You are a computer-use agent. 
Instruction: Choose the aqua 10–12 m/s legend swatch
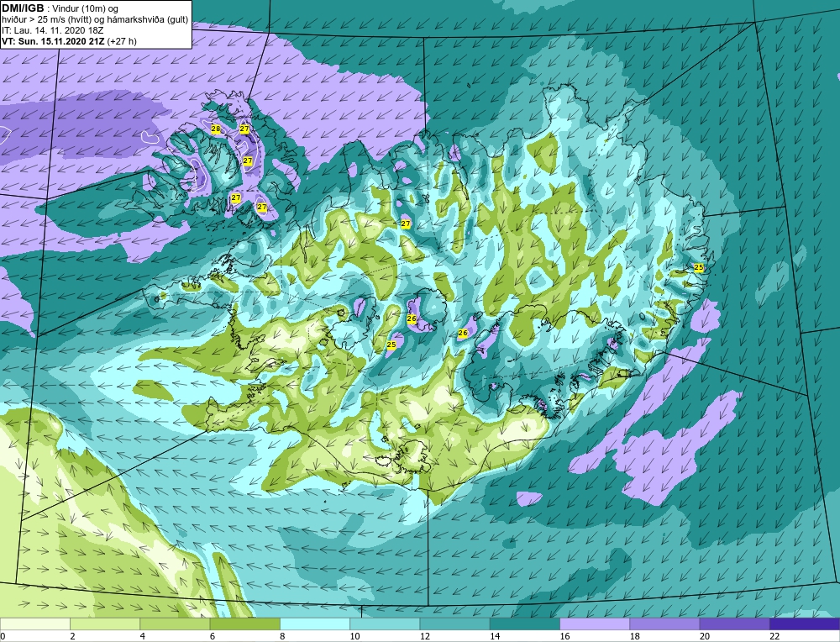point(385,624)
